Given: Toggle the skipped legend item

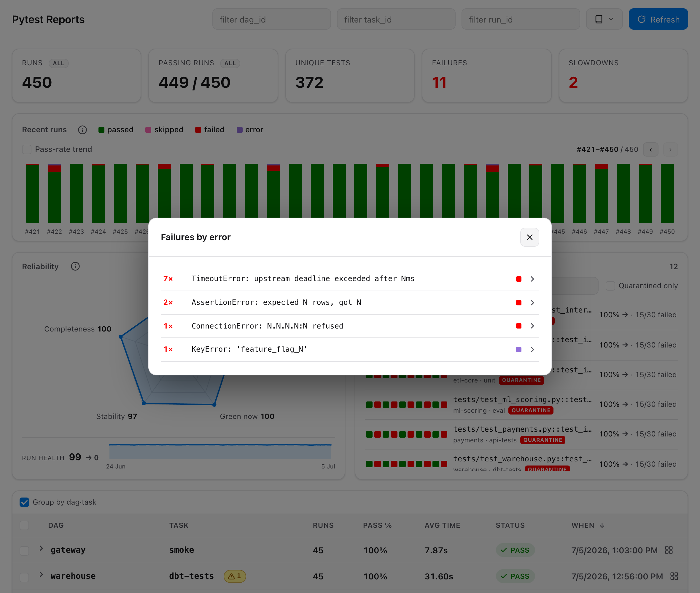Looking at the screenshot, I should pyautogui.click(x=164, y=130).
